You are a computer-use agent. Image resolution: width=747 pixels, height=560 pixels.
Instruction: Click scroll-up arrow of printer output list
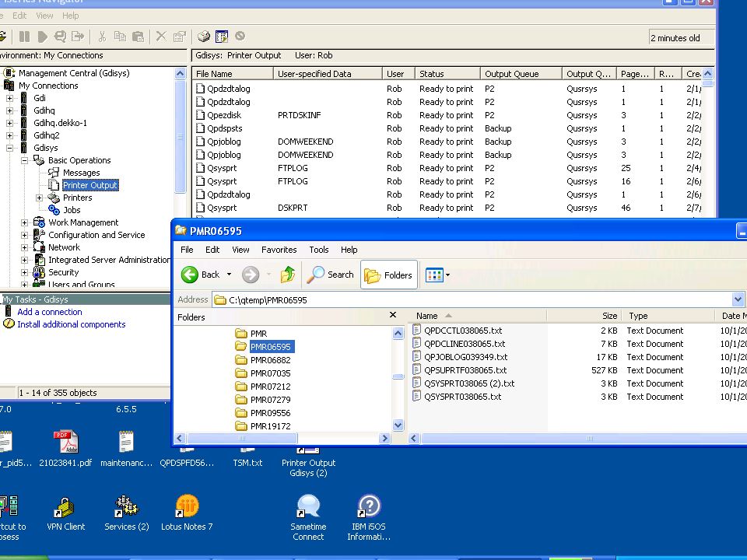click(x=708, y=73)
